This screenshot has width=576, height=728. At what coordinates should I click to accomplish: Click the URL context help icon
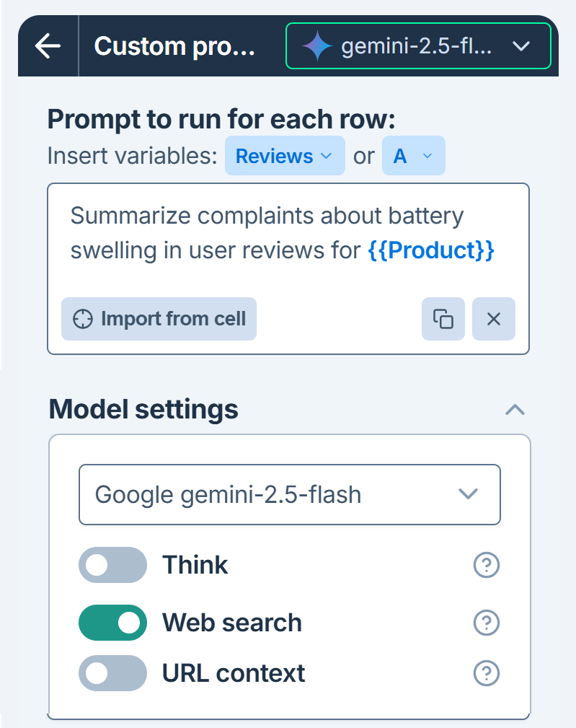click(487, 673)
